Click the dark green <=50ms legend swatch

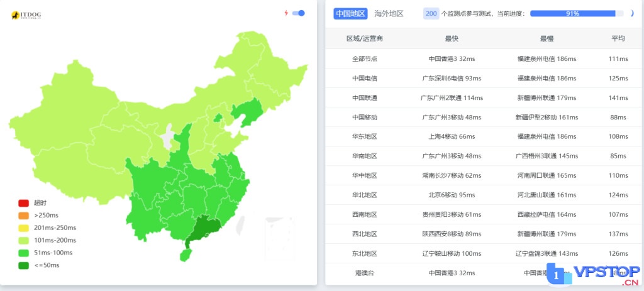point(23,266)
